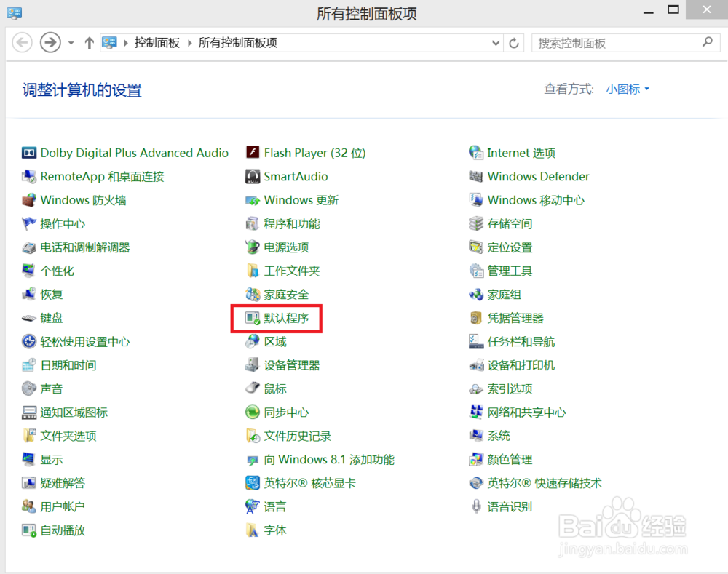This screenshot has width=728, height=574.
Task: Open the 网络和共享中心 icon
Action: [476, 412]
